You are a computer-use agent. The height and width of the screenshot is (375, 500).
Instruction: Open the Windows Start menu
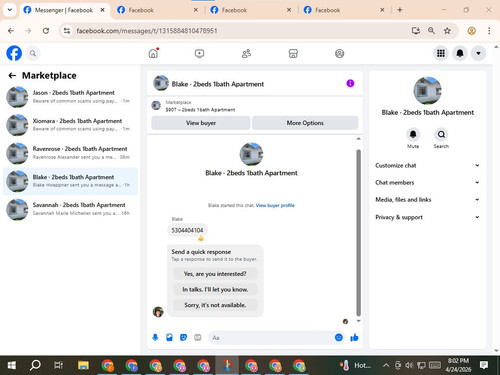coord(11,366)
